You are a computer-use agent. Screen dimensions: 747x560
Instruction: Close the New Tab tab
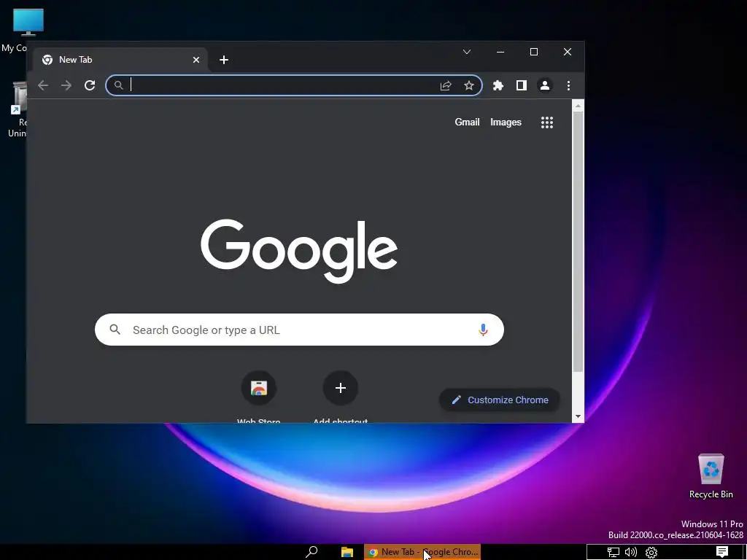196,60
